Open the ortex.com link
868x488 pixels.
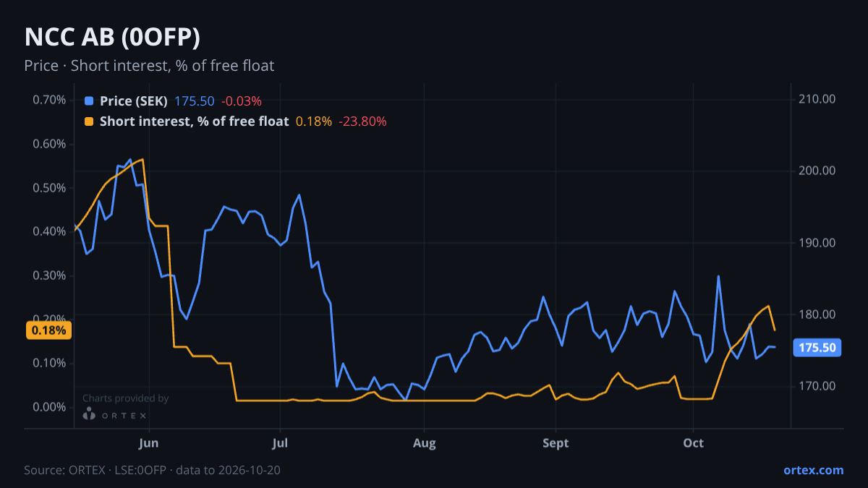pyautogui.click(x=813, y=470)
